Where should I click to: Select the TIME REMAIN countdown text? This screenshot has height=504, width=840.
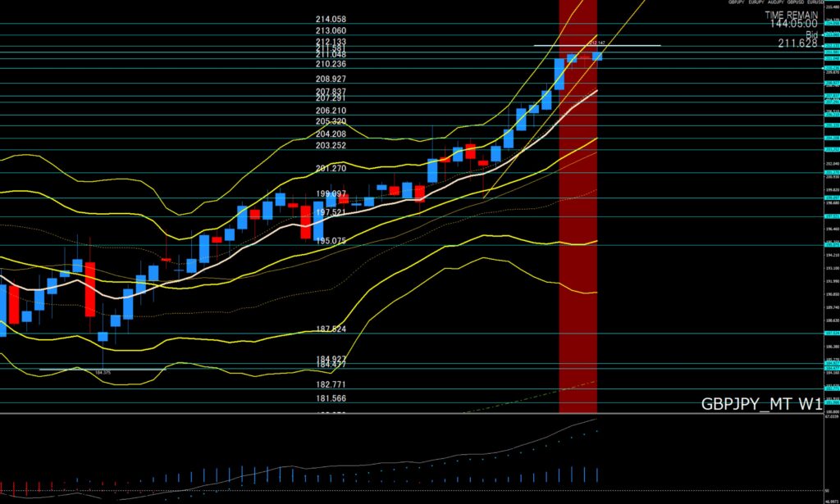pos(791,15)
